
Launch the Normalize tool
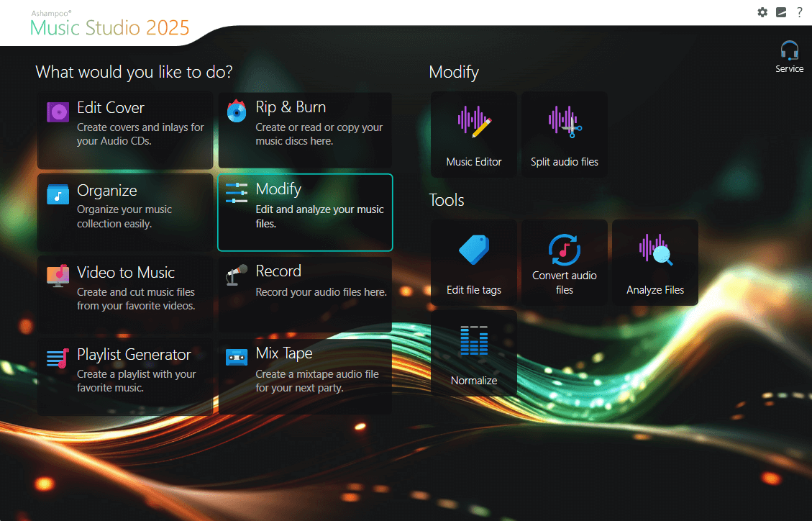pos(473,353)
